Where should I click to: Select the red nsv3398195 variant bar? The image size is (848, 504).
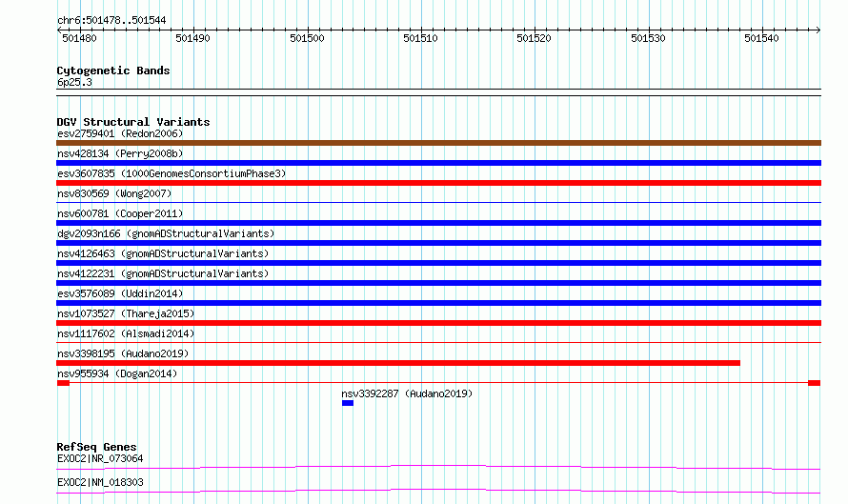[x=398, y=363]
